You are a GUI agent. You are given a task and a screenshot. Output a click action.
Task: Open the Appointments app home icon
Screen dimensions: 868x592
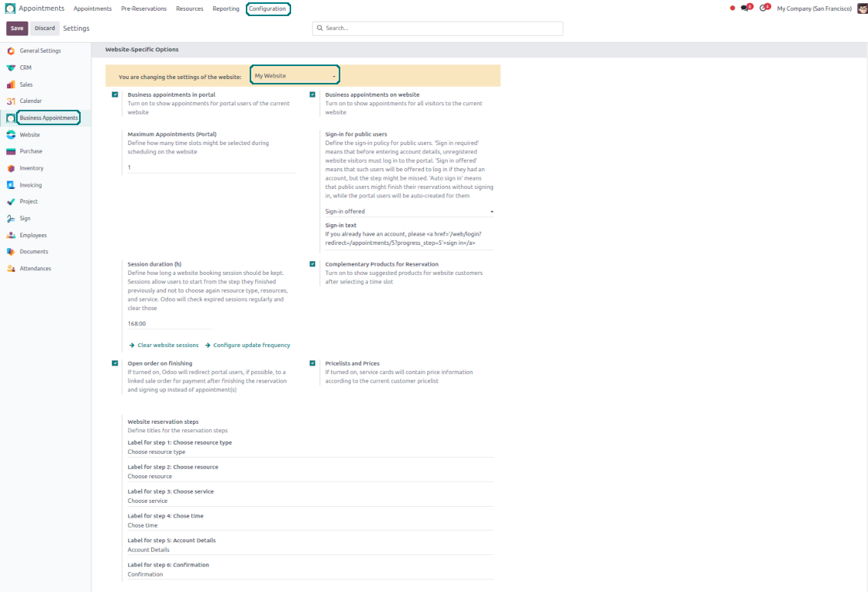coord(10,8)
